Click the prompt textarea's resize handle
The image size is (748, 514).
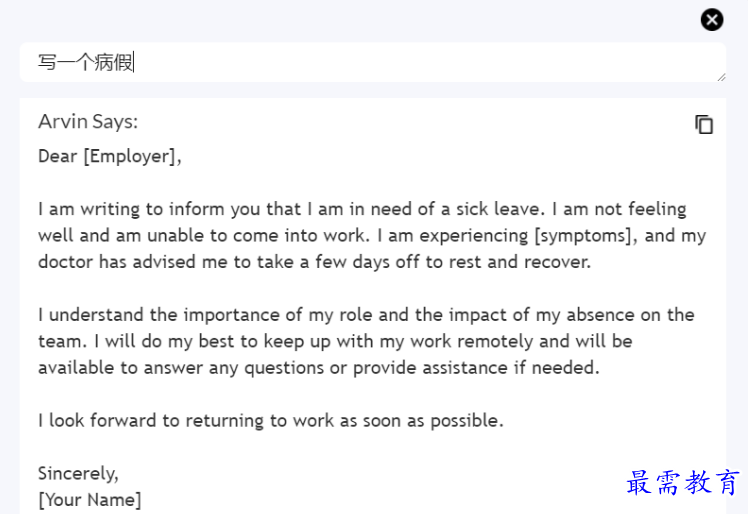click(x=721, y=77)
